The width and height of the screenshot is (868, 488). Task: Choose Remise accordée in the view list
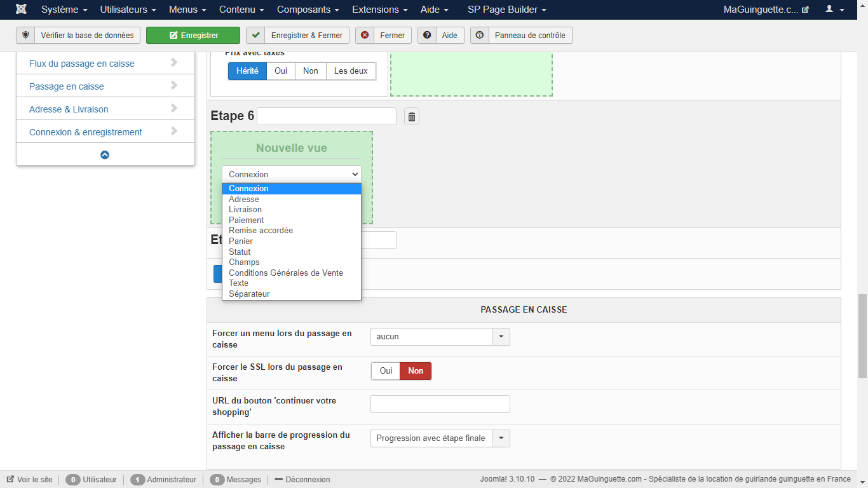pos(292,231)
